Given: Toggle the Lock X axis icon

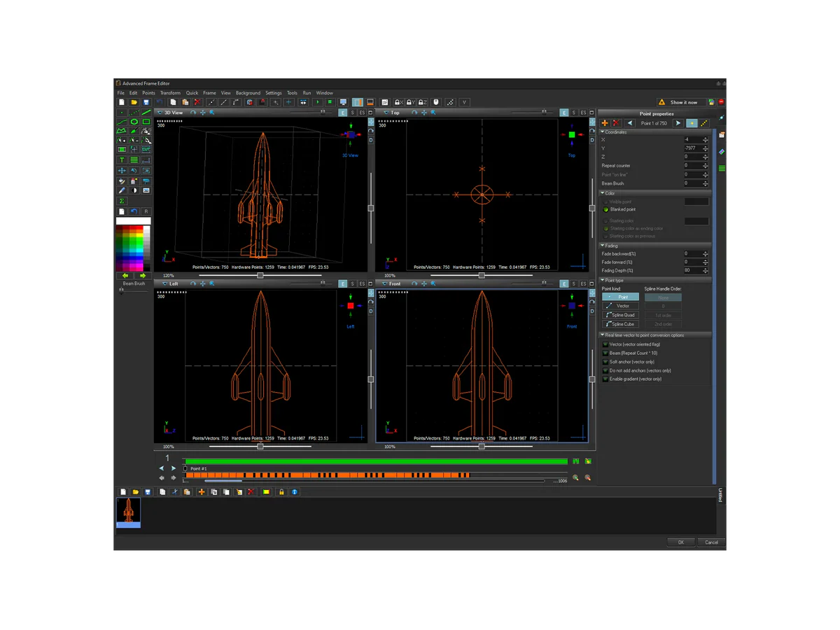Looking at the screenshot, I should pos(398,102).
